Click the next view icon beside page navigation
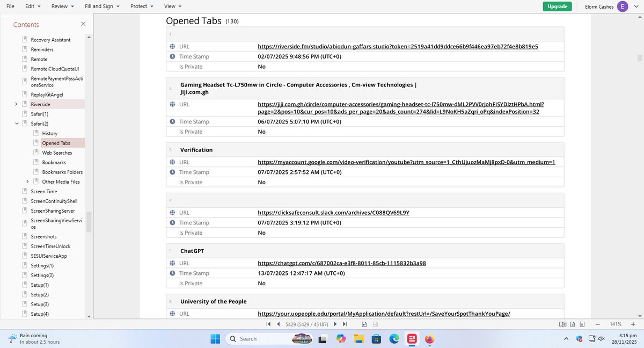This screenshot has height=348, width=644. (376, 324)
